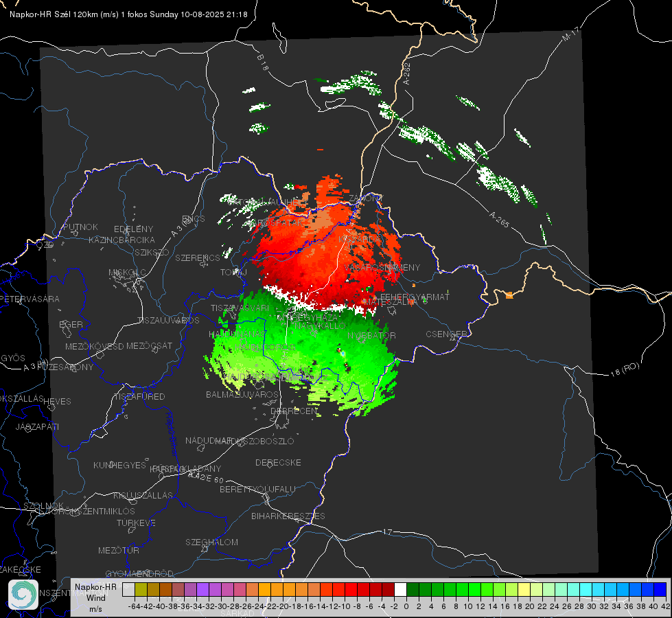Click the TISZAFURED town label
This screenshot has height=618, width=672.
139,397
